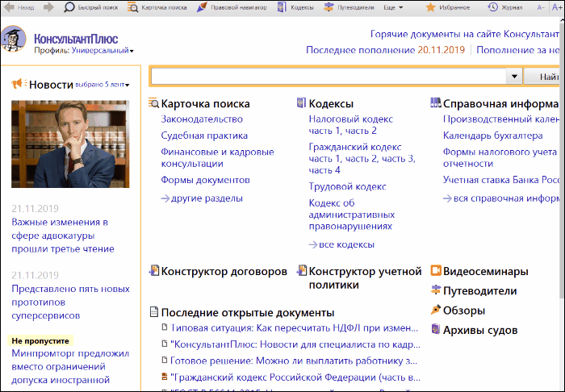Viewport: 565px width, 392px height.
Task: Open news Важные изменения в сфере адвокатуры
Action: (63, 236)
